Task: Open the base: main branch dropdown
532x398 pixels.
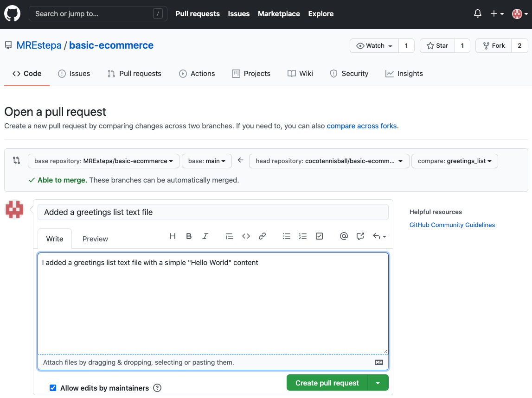Action: click(x=206, y=161)
